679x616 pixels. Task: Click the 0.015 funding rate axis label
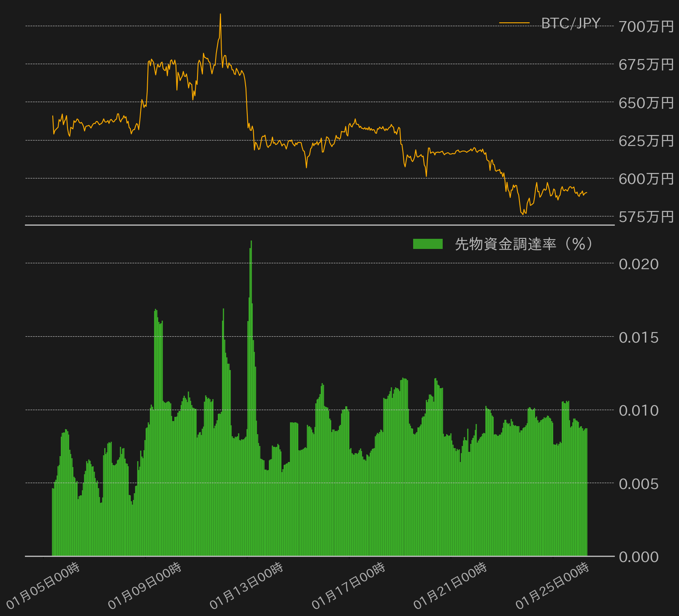click(x=638, y=338)
